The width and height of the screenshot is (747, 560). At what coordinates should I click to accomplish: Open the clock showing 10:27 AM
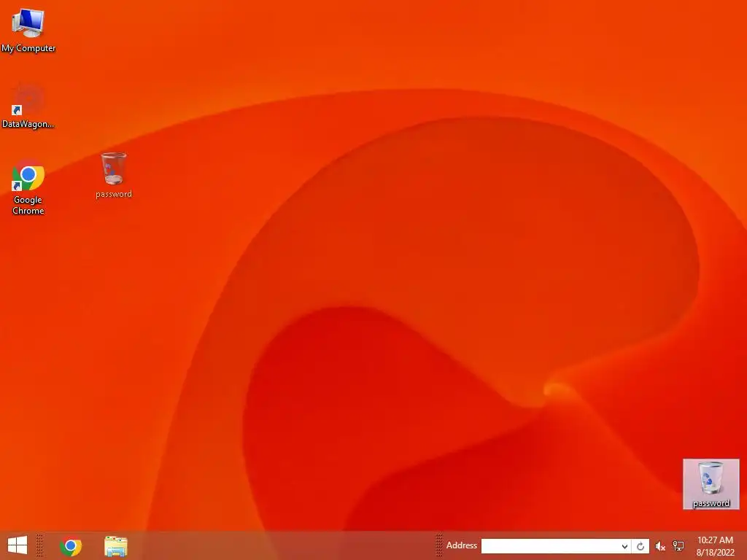tap(715, 545)
